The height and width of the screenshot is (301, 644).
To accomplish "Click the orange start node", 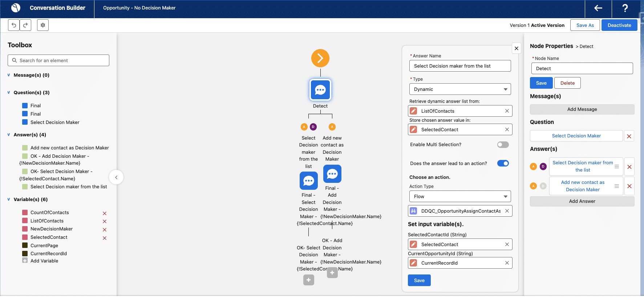I will (320, 58).
